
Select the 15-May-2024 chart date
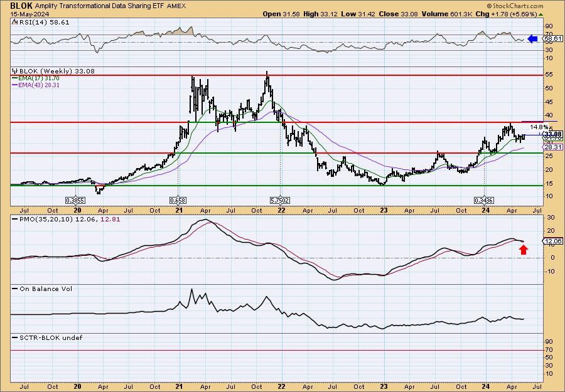30,14
